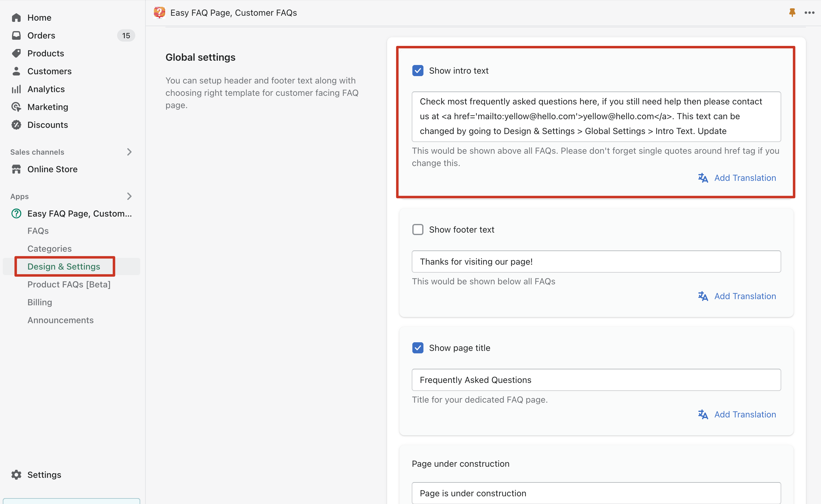
Task: Click the Home icon in sidebar
Action: pos(16,18)
